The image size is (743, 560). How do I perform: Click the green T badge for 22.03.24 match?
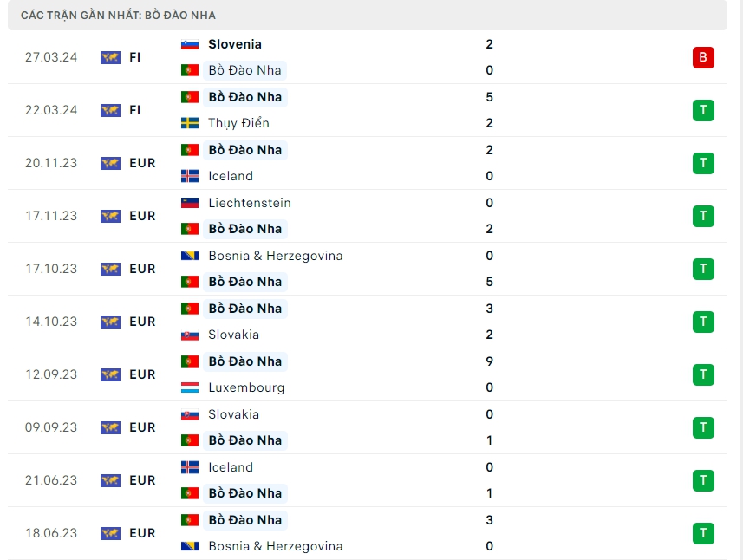(703, 110)
